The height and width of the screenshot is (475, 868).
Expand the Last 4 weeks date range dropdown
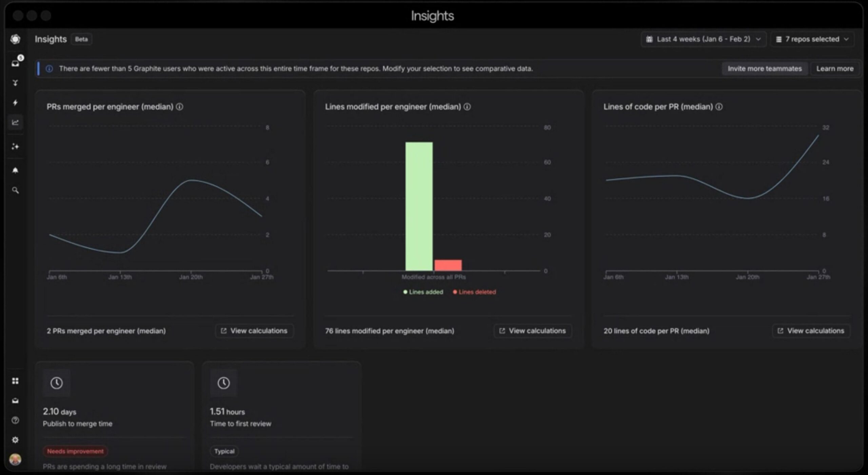pos(703,39)
